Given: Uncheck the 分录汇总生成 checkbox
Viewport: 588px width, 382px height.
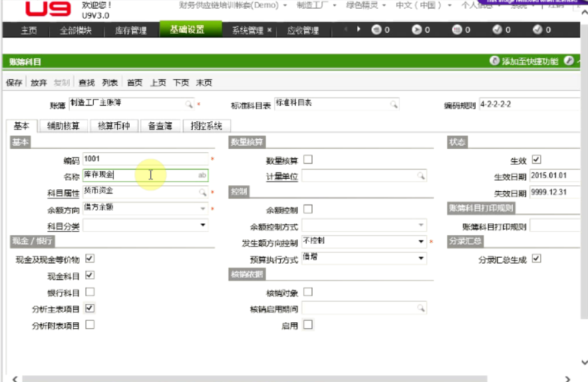Looking at the screenshot, I should pos(536,258).
